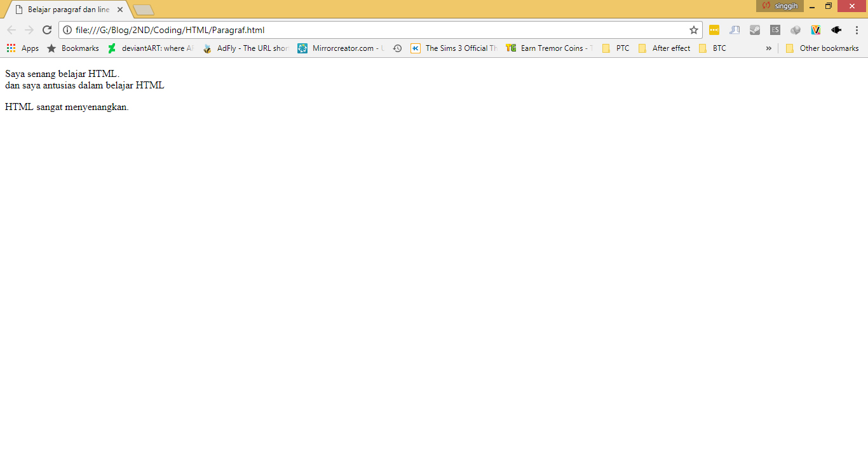The height and width of the screenshot is (456, 868).
Task: Expand hidden bookmarks via the double chevron
Action: coord(769,48)
